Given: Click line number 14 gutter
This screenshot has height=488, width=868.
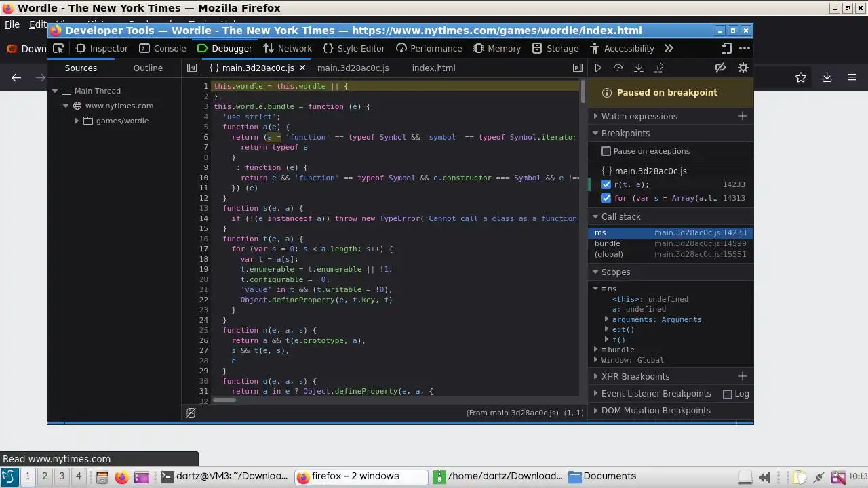Looking at the screenshot, I should tap(204, 218).
